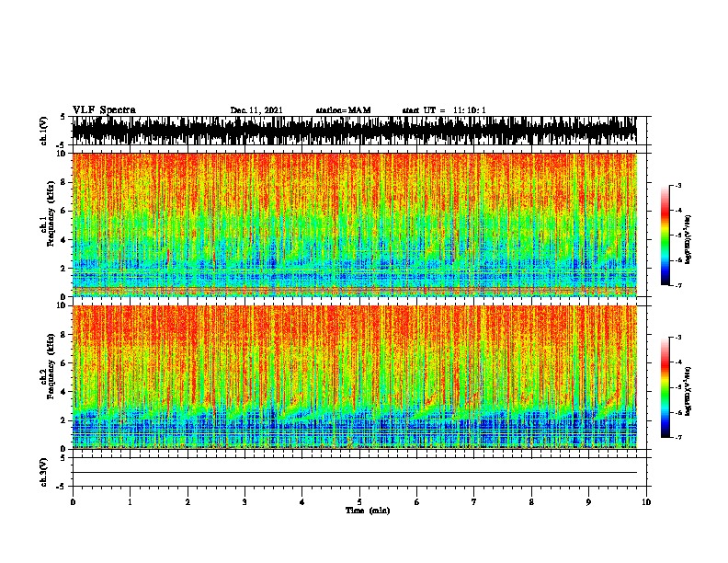Click the ch.3(V) axis label
This screenshot has width=728, height=563.
[x=44, y=472]
